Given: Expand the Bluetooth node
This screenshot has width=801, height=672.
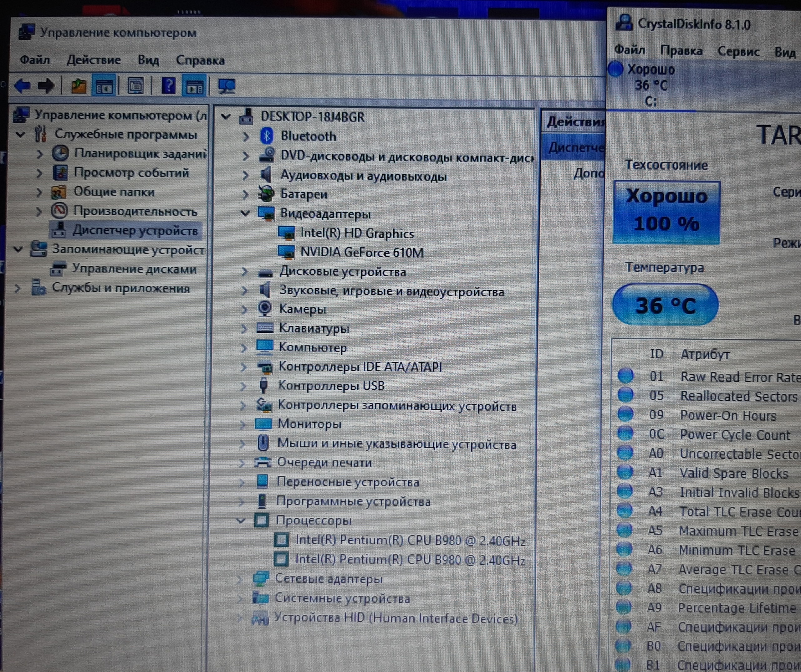Looking at the screenshot, I should coord(246,136).
